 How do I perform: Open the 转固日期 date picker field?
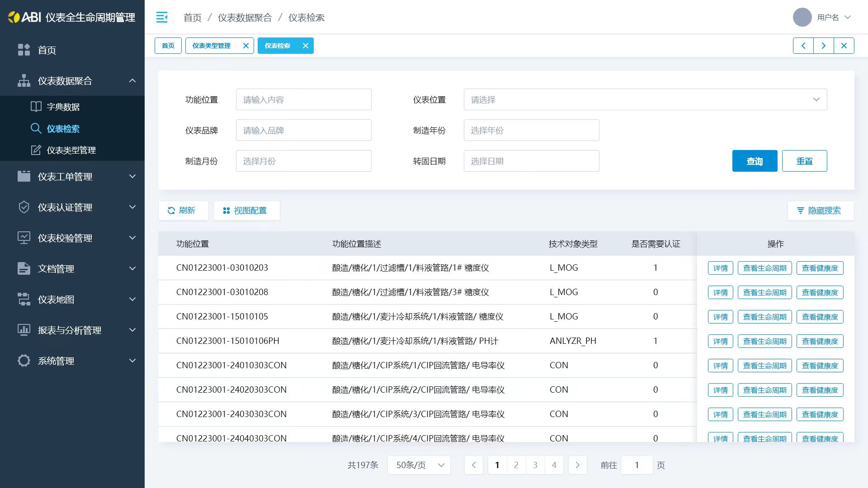click(x=531, y=161)
